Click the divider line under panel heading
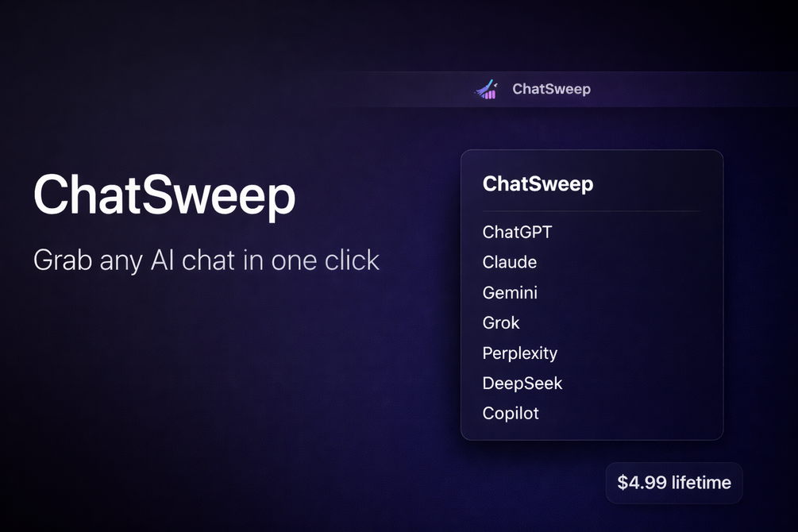 pos(592,211)
